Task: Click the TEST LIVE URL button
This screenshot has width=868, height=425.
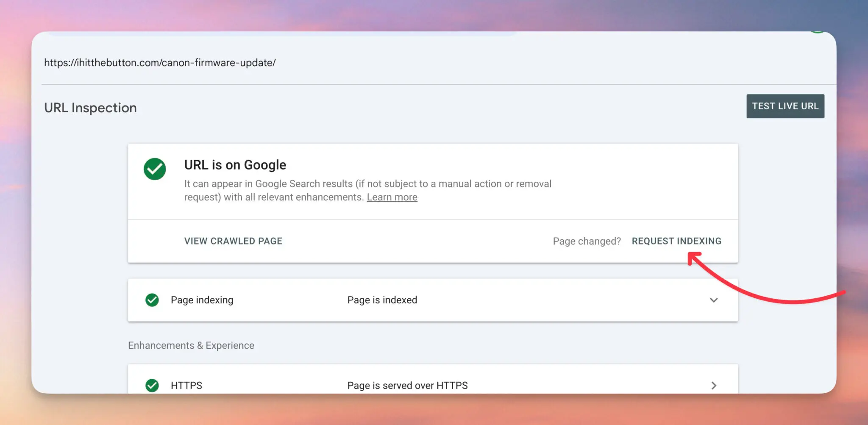Action: click(x=785, y=106)
